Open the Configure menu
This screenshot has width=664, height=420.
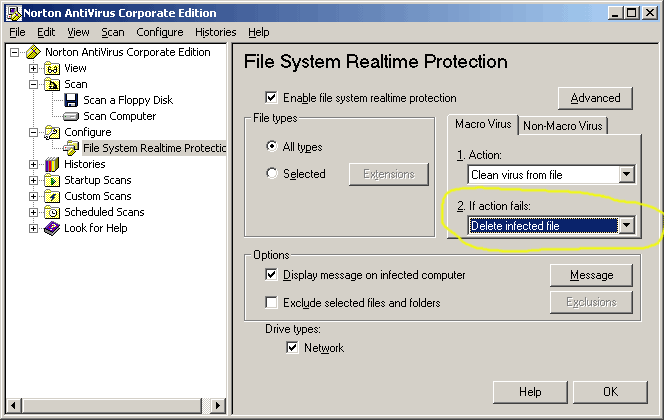[160, 32]
